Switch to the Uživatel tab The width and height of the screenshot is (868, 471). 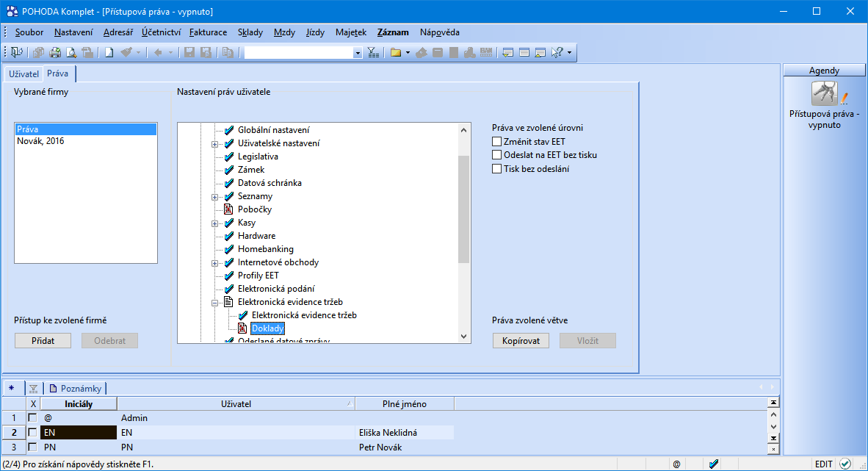tap(23, 73)
